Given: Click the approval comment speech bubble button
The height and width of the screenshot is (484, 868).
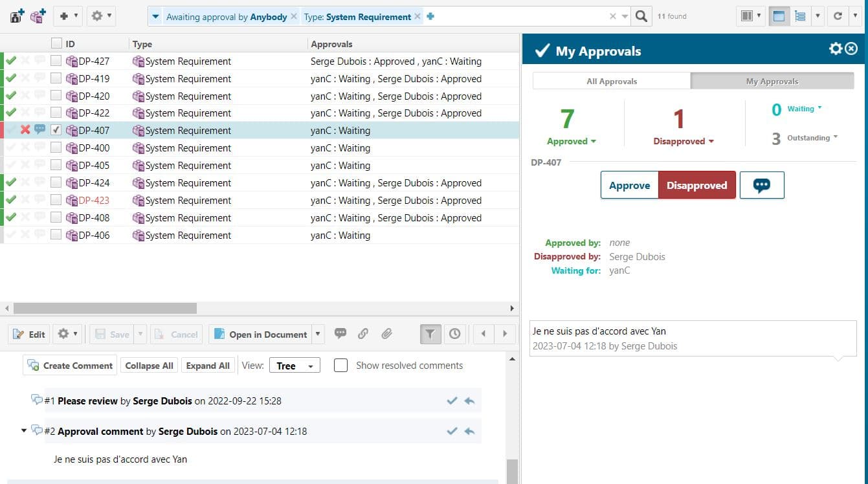Looking at the screenshot, I should (x=762, y=185).
